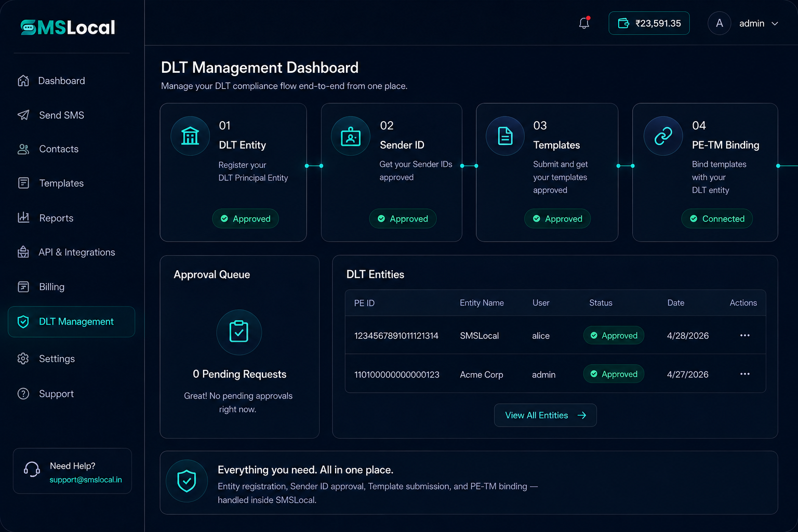Click the Send SMS paper plane icon
798x532 pixels.
[23, 115]
